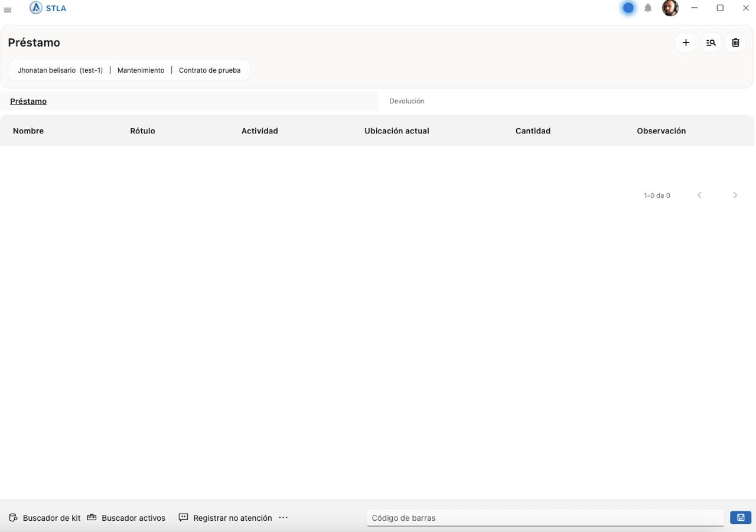This screenshot has width=756, height=532.
Task: Click the Contrato de prueba label
Action: 210,70
